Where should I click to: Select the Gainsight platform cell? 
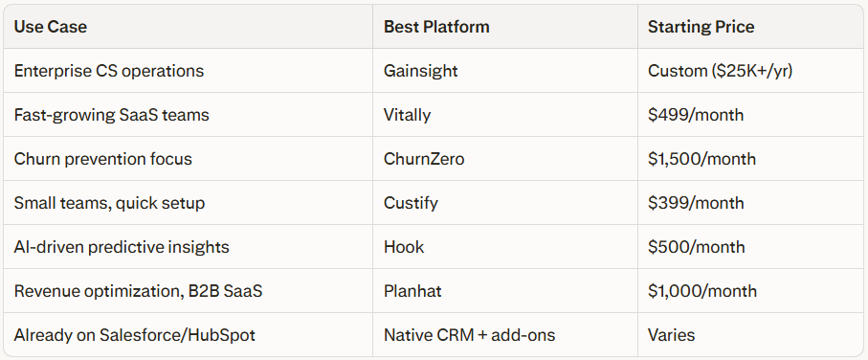pos(505,70)
